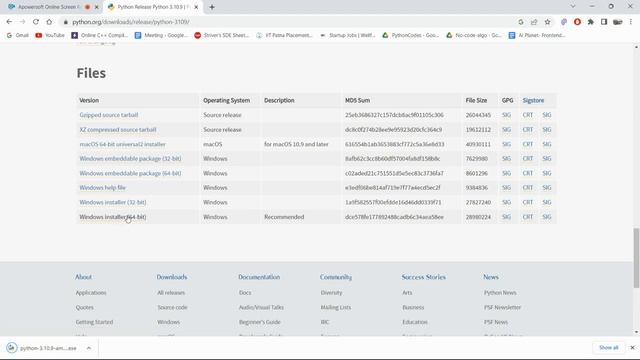
Task: Open the Gmail bookmark
Action: 18,36
